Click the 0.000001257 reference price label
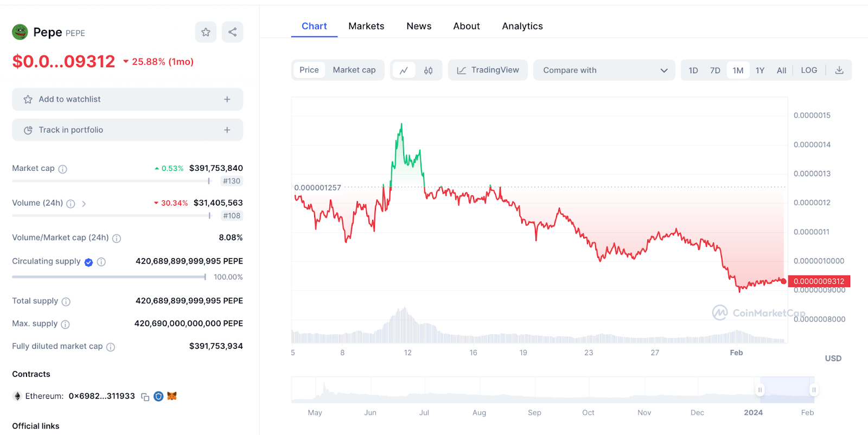Image resolution: width=868 pixels, height=435 pixels. coord(318,188)
